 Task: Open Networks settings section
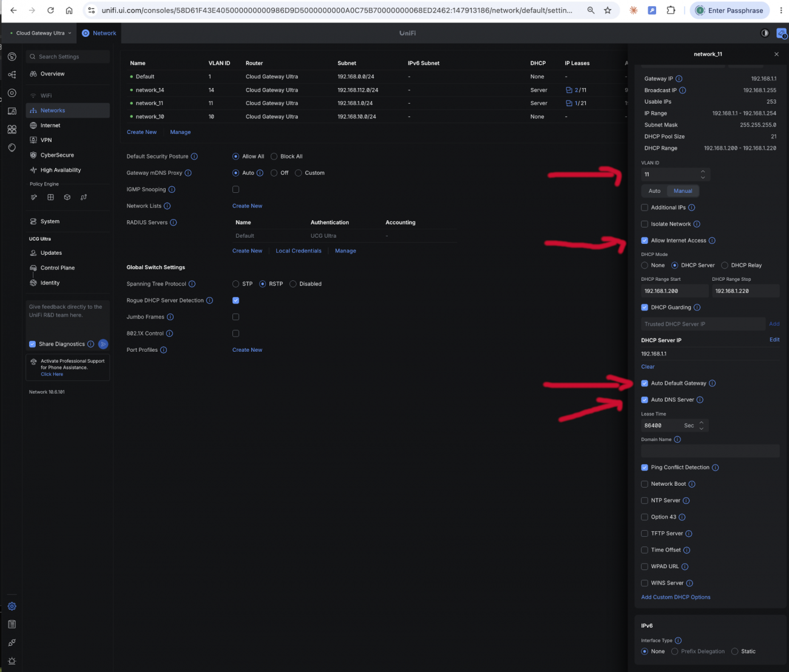[67, 110]
